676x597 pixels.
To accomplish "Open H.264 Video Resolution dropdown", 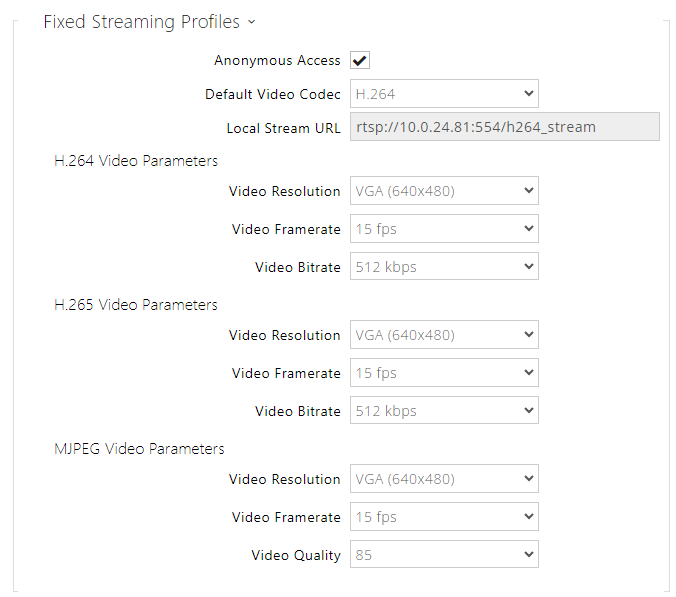I will tap(444, 191).
